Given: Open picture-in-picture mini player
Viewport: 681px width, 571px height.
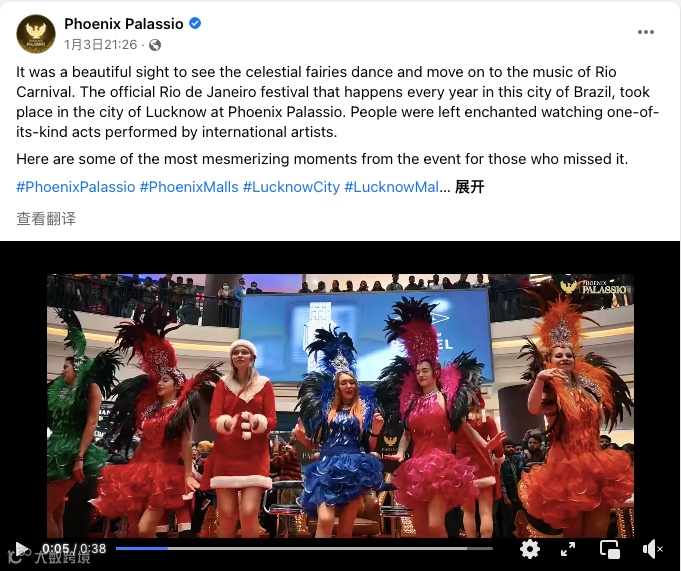Looking at the screenshot, I should (x=610, y=549).
